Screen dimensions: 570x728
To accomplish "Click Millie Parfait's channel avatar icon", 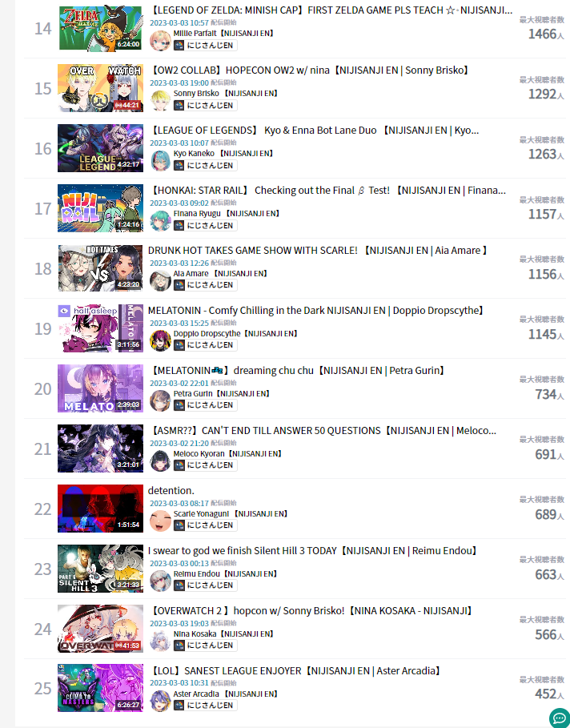I will pos(160,41).
